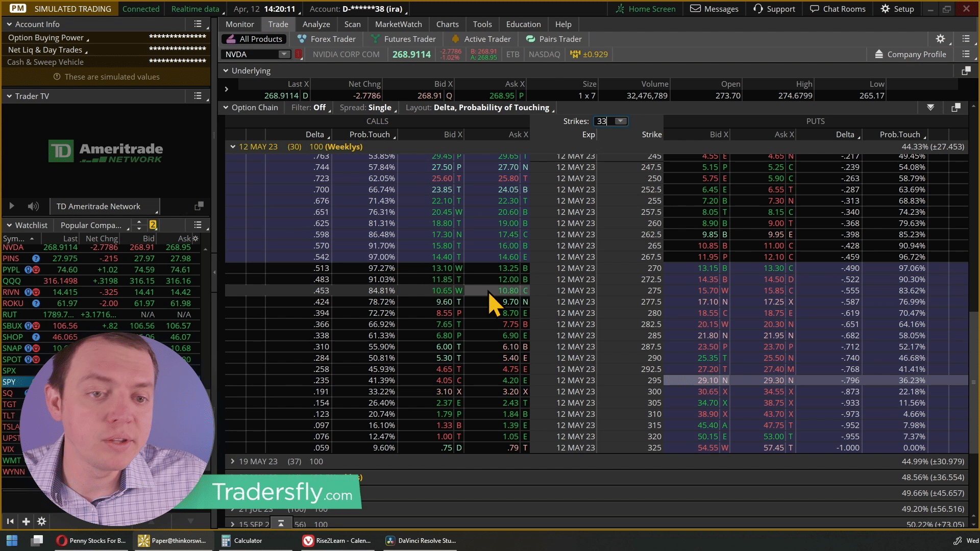Change the Filter Off setting
Image resolution: width=980 pixels, height=551 pixels.
[310, 107]
